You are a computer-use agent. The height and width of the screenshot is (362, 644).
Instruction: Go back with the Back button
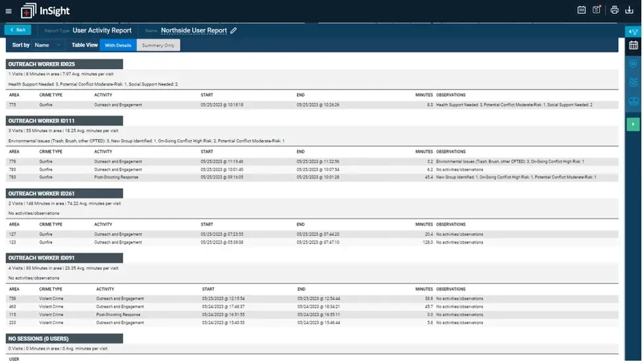[x=18, y=30]
